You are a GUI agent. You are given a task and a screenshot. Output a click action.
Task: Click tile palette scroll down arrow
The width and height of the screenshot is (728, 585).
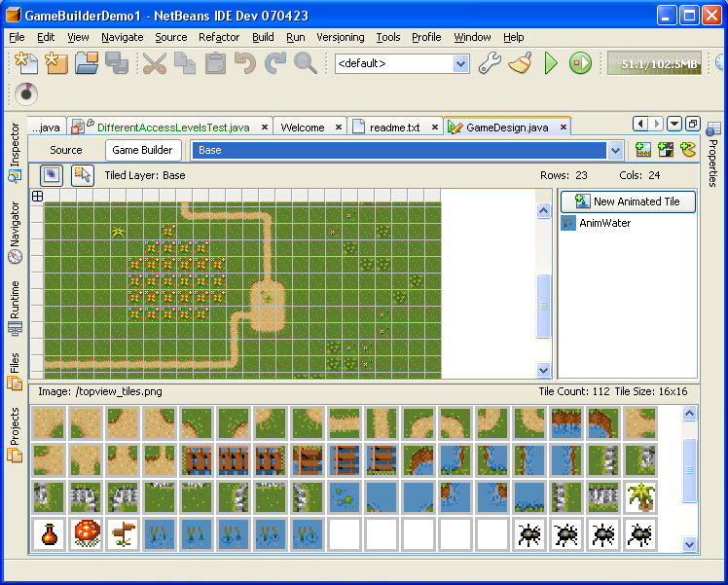[689, 544]
